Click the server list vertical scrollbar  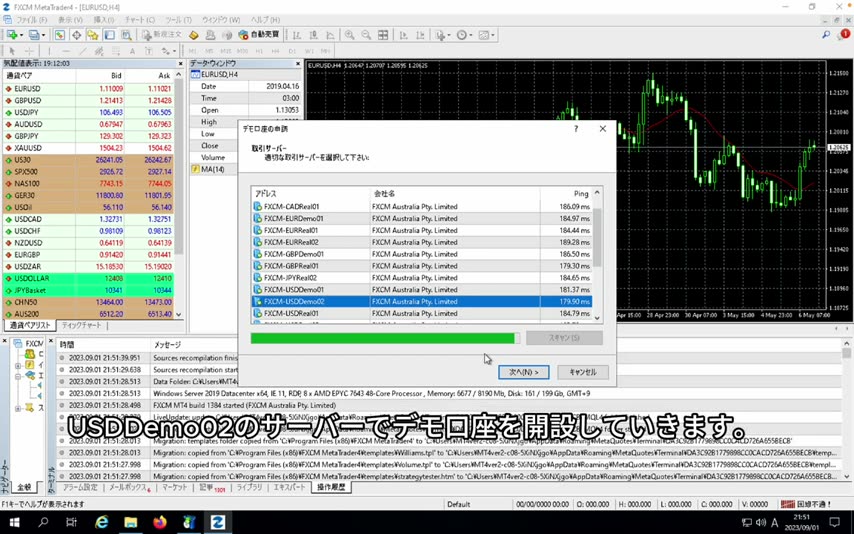click(x=597, y=237)
